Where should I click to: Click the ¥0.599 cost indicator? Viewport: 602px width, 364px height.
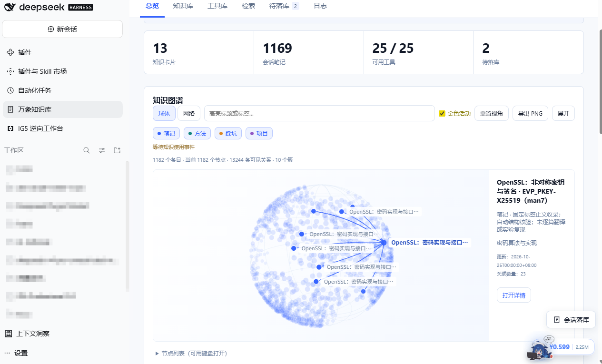click(559, 347)
